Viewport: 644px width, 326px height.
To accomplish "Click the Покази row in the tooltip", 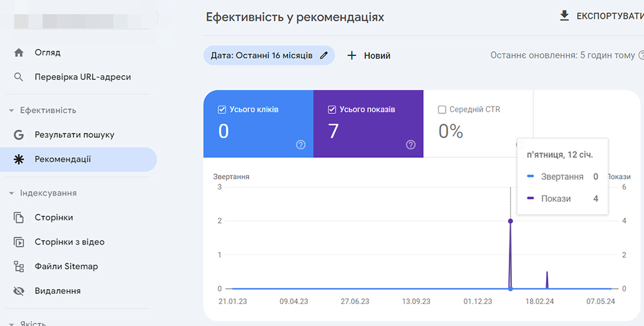I will tap(562, 199).
